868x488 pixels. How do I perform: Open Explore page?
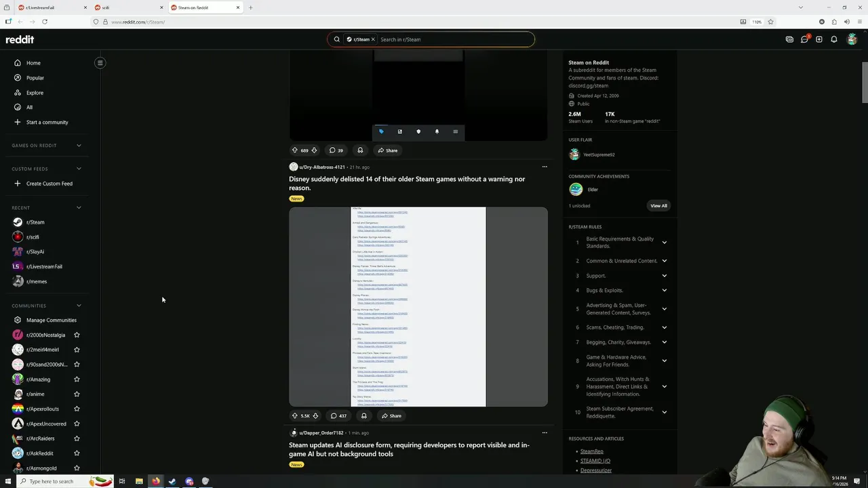pyautogui.click(x=35, y=93)
